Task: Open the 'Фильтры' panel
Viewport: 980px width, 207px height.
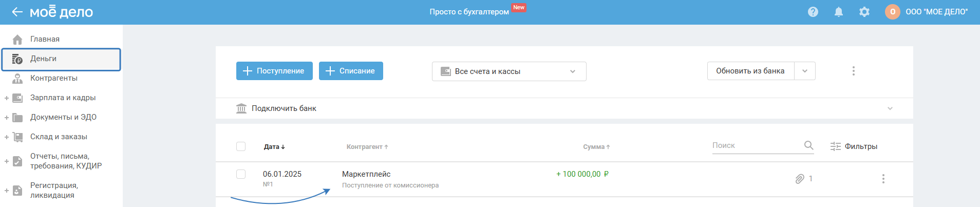Action: point(854,146)
